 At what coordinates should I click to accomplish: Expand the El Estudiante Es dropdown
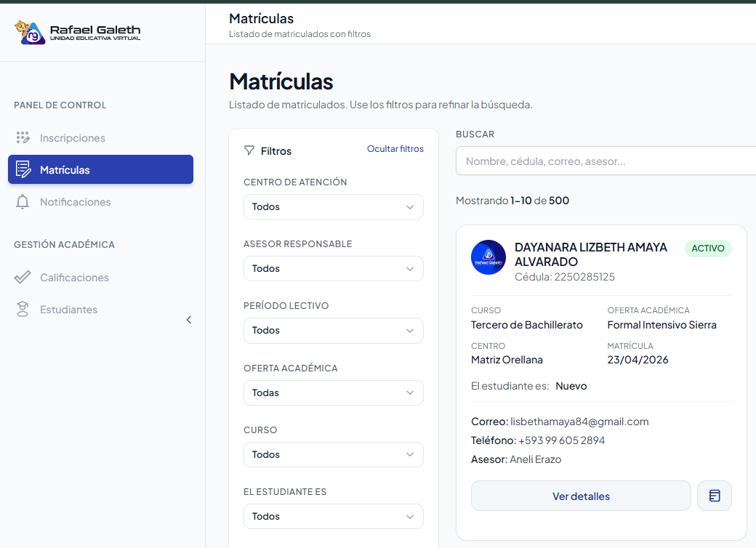coord(333,516)
